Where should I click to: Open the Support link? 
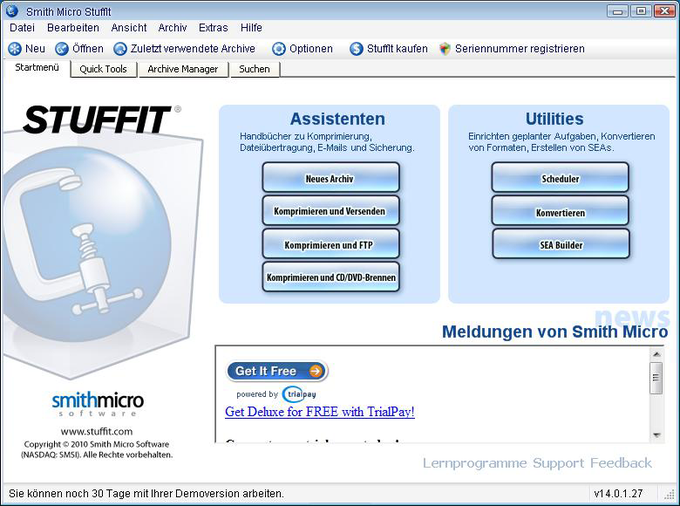[x=558, y=463]
